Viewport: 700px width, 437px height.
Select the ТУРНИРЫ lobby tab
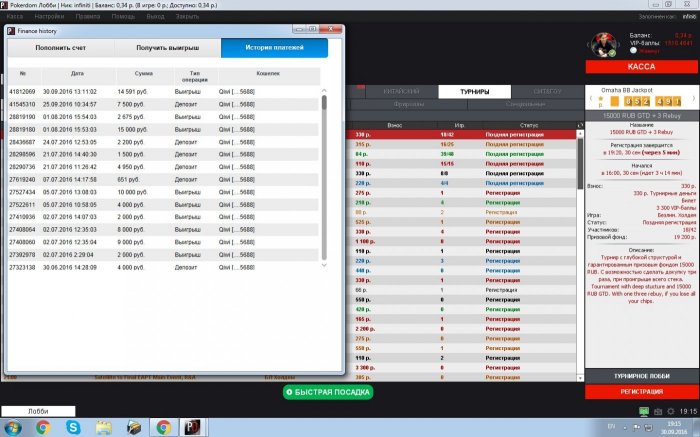[475, 92]
